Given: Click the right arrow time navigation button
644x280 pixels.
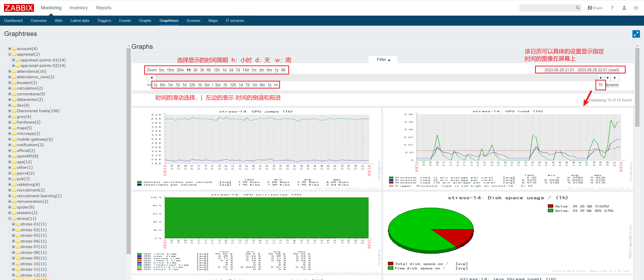Looking at the screenshot, I should pyautogui.click(x=615, y=78).
